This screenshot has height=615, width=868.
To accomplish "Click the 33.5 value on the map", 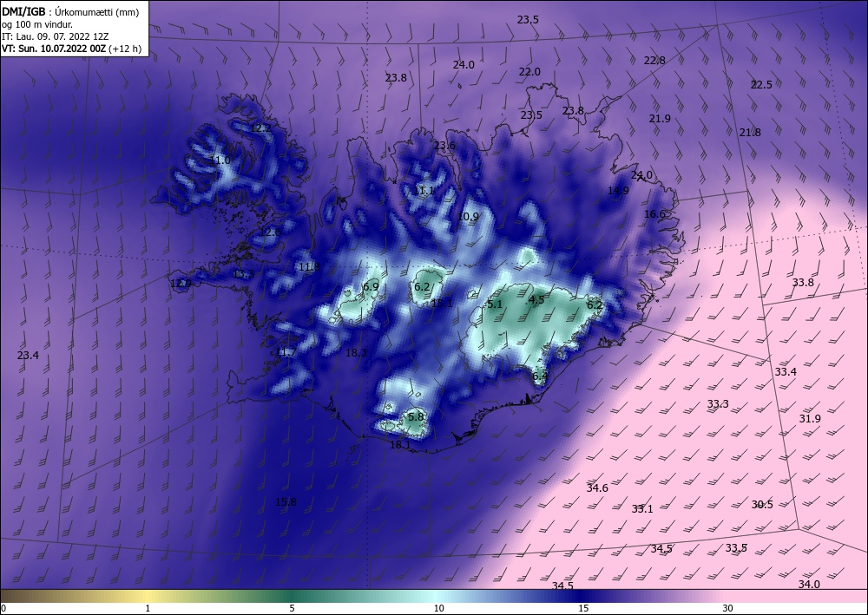I will pos(736,548).
